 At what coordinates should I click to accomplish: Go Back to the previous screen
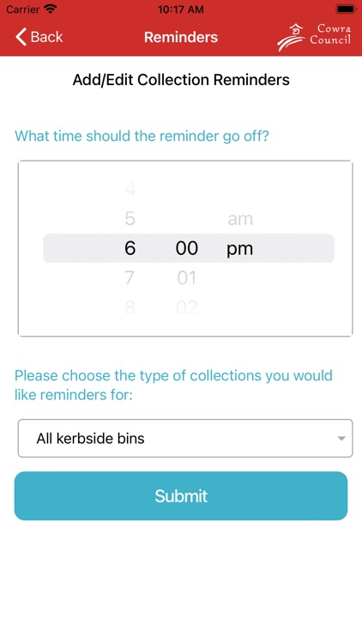pos(39,37)
